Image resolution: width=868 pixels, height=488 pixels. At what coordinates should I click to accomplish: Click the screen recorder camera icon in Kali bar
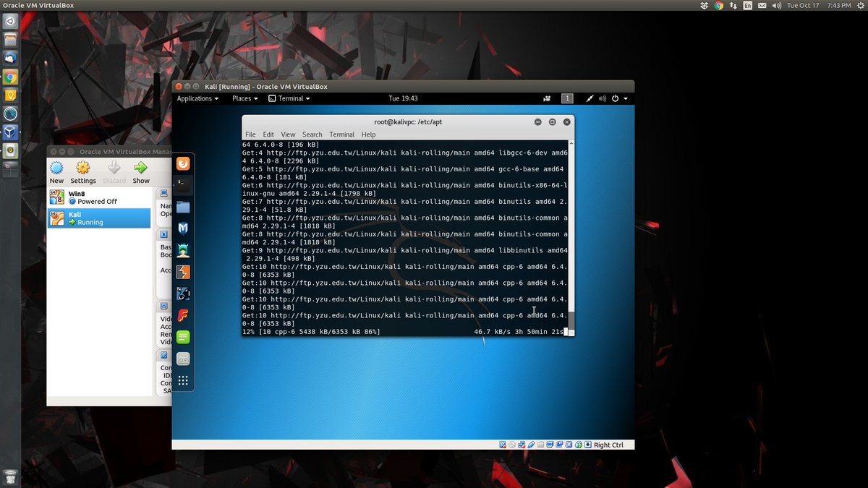547,98
